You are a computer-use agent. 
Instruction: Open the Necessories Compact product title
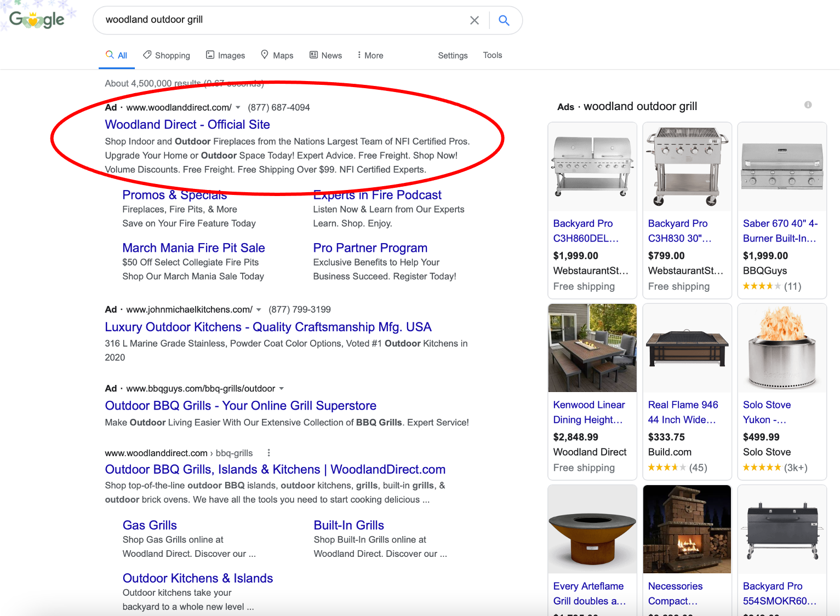[x=675, y=594]
